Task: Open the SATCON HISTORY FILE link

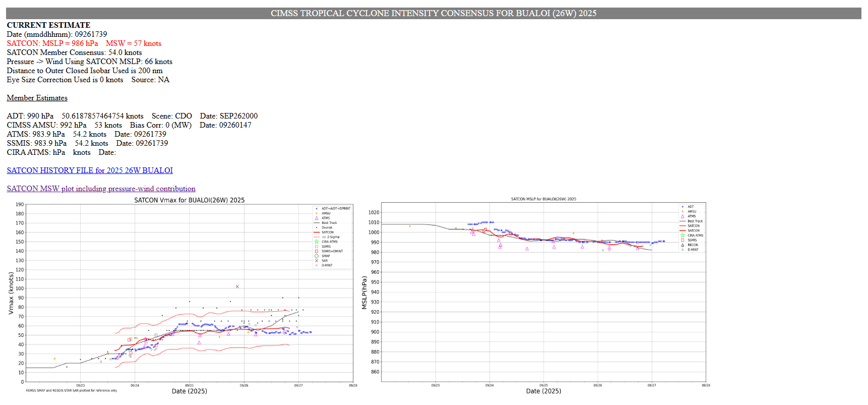Action: tap(90, 170)
